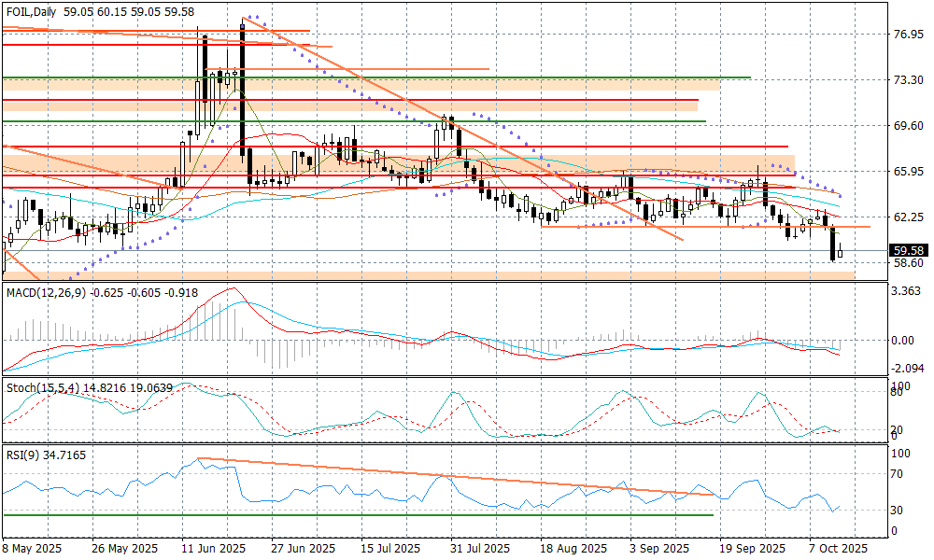Click the 8 May 2025 date label

click(33, 548)
